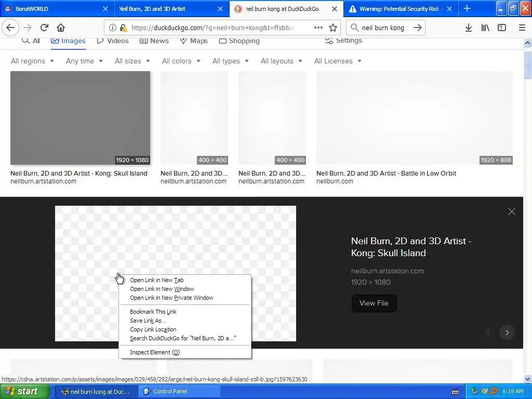Image resolution: width=532 pixels, height=399 pixels.
Task: Go to the Firefox home page
Action: pos(61,28)
